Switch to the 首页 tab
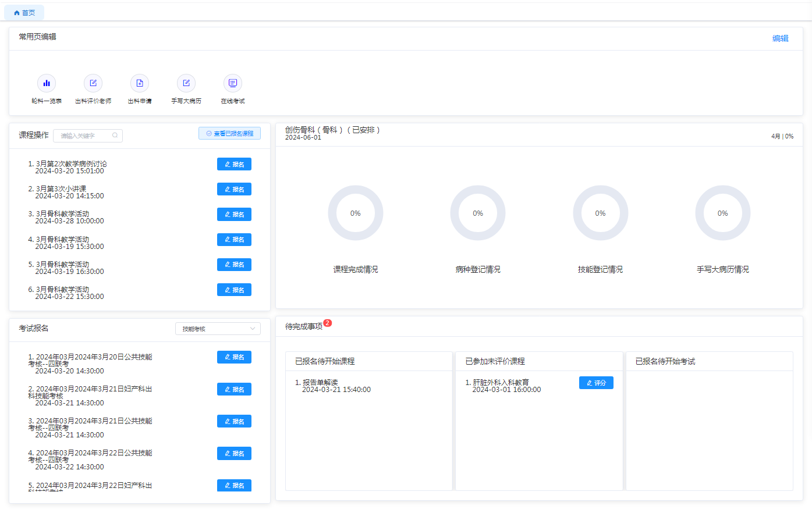The height and width of the screenshot is (513, 812). tap(24, 13)
